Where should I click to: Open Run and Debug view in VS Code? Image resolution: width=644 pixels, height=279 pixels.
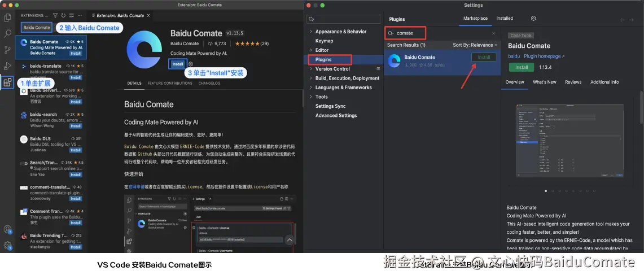(x=7, y=66)
